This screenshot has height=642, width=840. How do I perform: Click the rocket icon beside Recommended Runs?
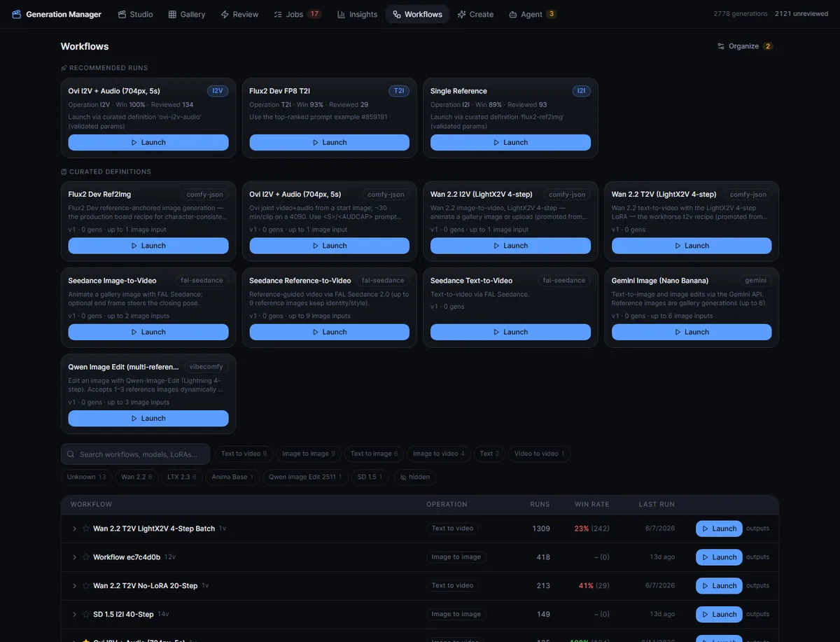click(x=64, y=68)
